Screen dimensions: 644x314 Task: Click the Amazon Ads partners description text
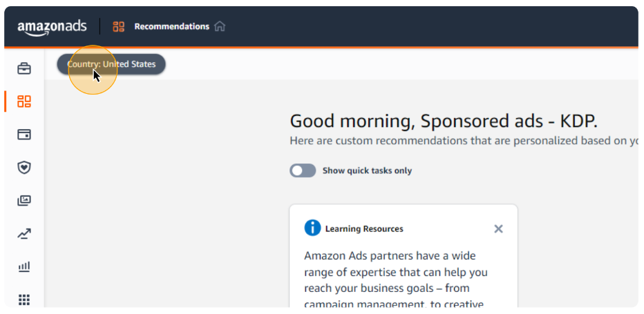(395, 280)
